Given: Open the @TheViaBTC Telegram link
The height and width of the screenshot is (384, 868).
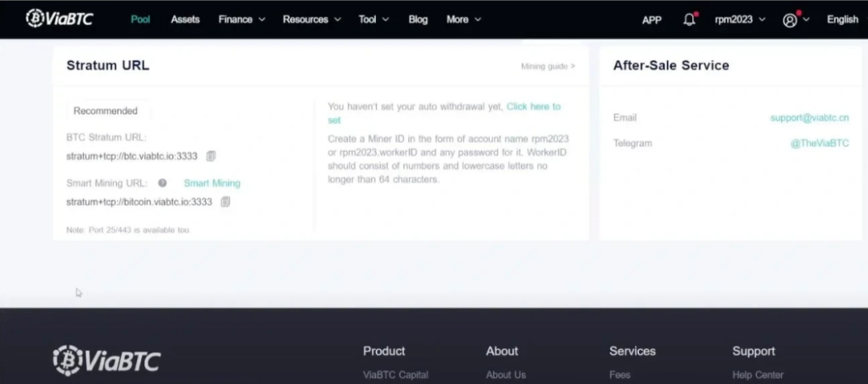Looking at the screenshot, I should pyautogui.click(x=819, y=143).
